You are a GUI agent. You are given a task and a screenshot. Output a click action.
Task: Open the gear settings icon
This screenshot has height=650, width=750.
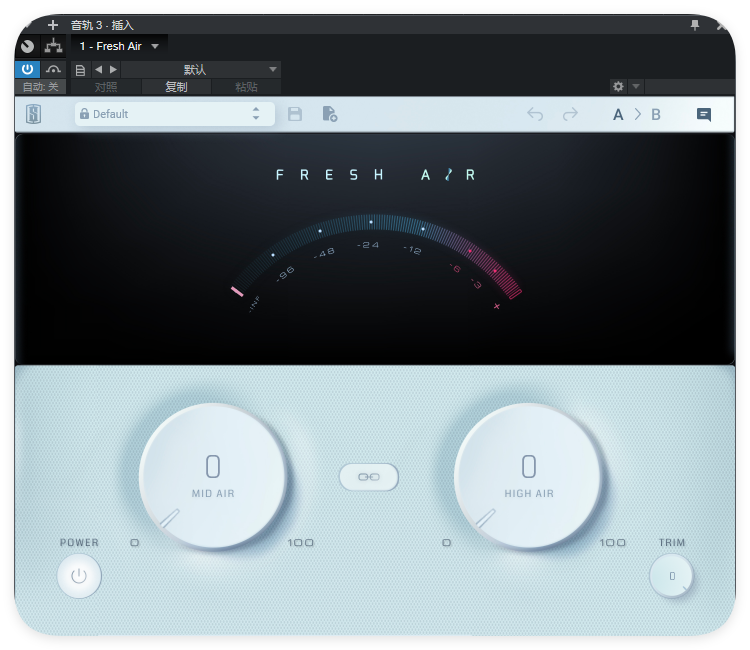point(618,87)
